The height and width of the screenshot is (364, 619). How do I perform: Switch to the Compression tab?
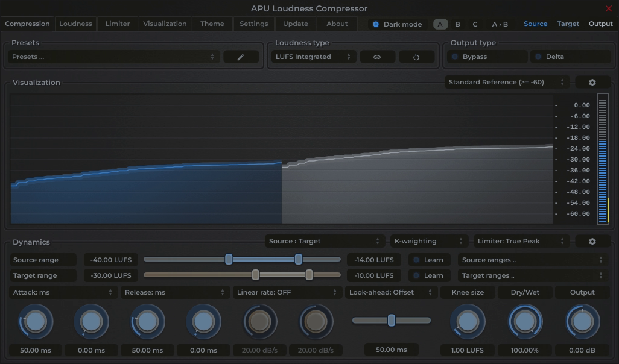pyautogui.click(x=27, y=24)
